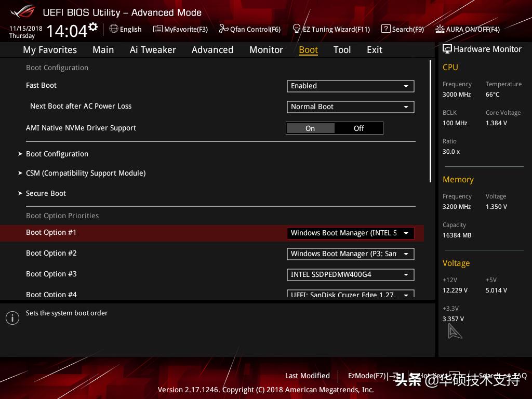Select the Fast Boot row label
This screenshot has width=532, height=399.
42,86
